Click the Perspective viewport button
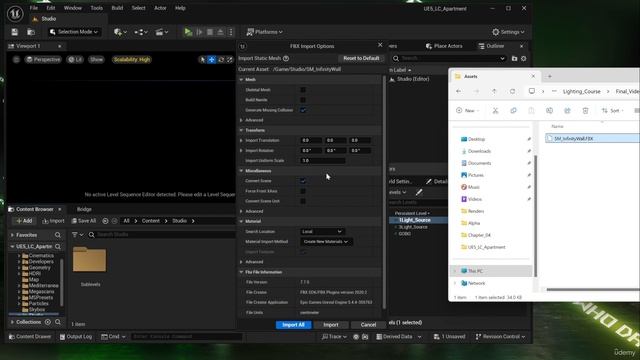This screenshot has width=640, height=360. point(43,60)
